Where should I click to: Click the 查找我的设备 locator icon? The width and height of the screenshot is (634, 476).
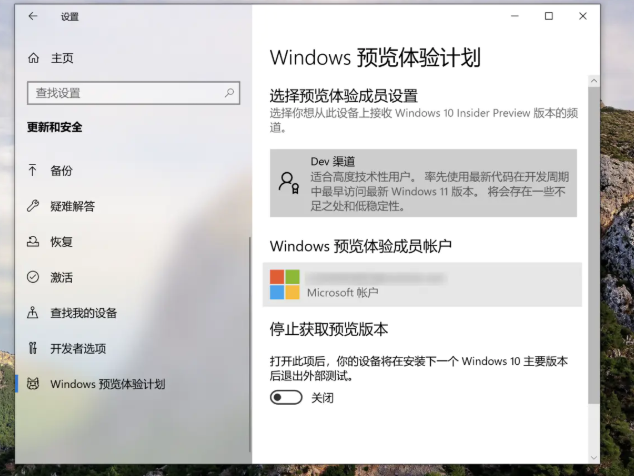point(33,313)
